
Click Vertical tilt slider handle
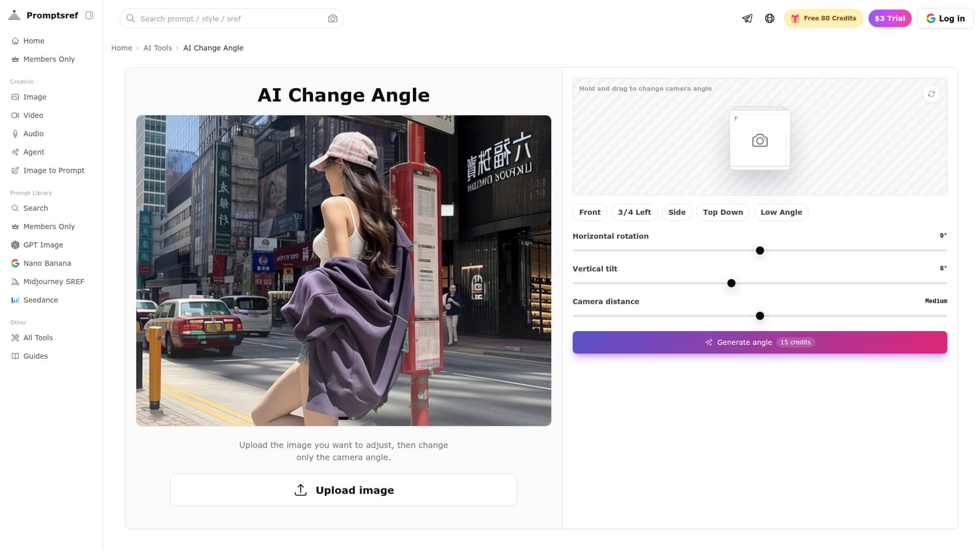click(731, 283)
